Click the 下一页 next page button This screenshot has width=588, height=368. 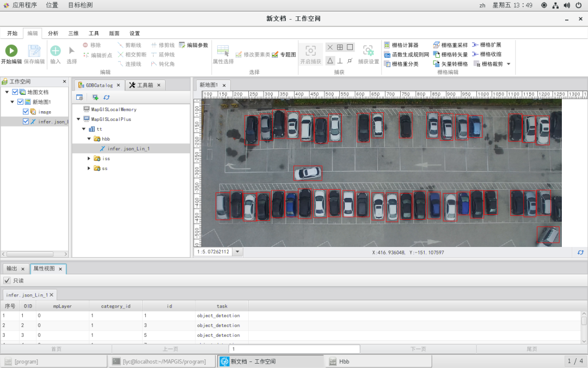coord(418,349)
